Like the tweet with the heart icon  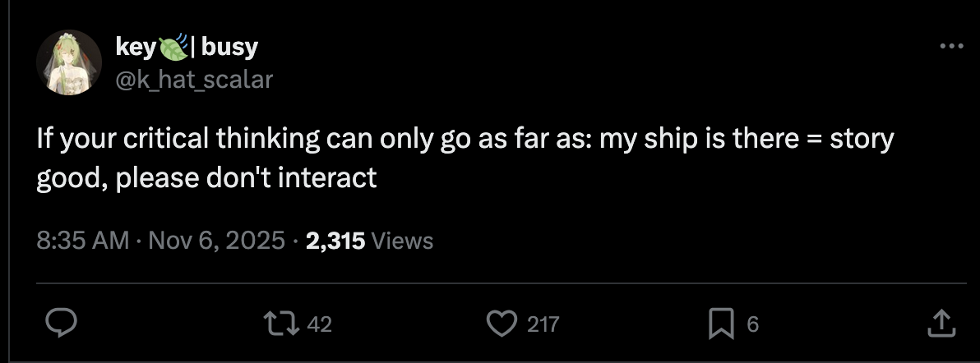coord(502,324)
